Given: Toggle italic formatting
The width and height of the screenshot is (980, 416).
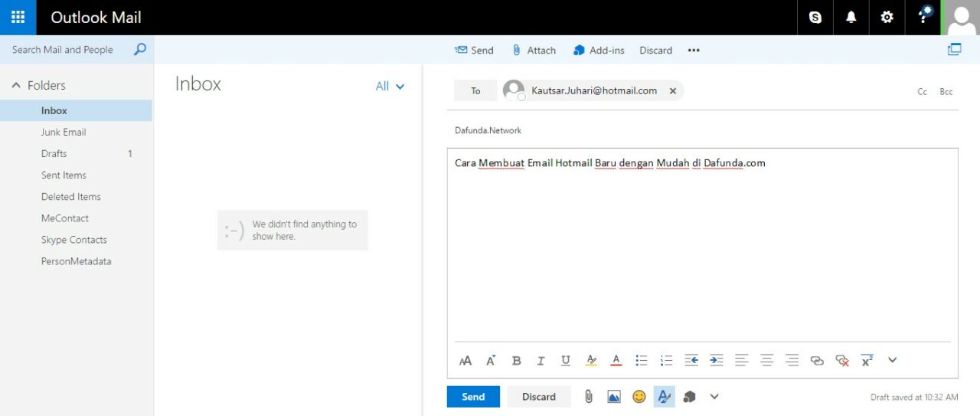Looking at the screenshot, I should (x=541, y=360).
